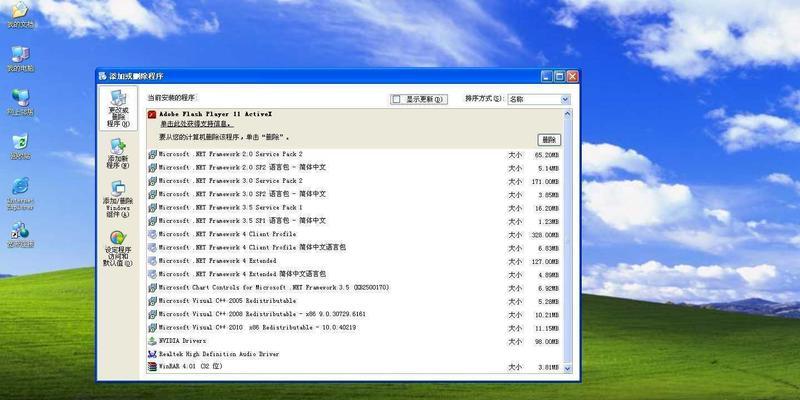Close the Add or Remove Programs window

click(572, 77)
